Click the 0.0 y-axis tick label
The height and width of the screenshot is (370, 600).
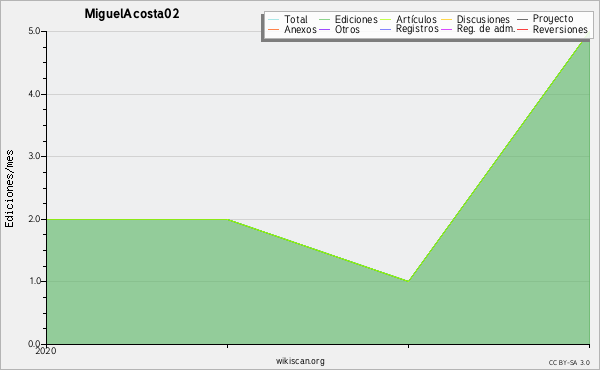[x=34, y=344]
